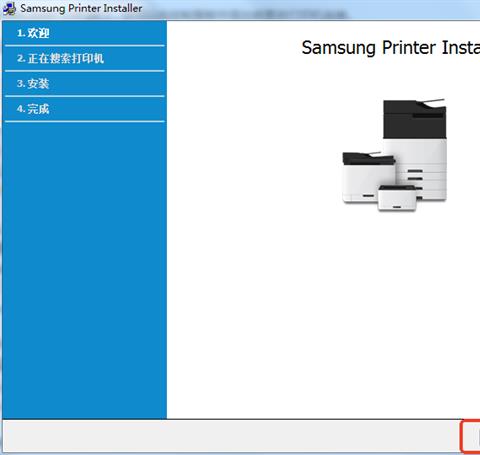Select step 2. 正在搜索打印机 in sidebar
480x455 pixels.
[x=85, y=58]
